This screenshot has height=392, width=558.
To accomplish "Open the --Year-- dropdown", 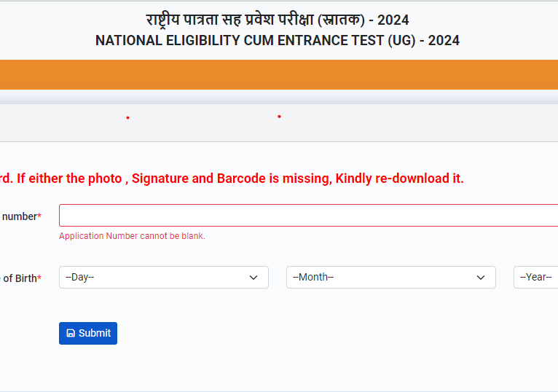I will pyautogui.click(x=536, y=278).
